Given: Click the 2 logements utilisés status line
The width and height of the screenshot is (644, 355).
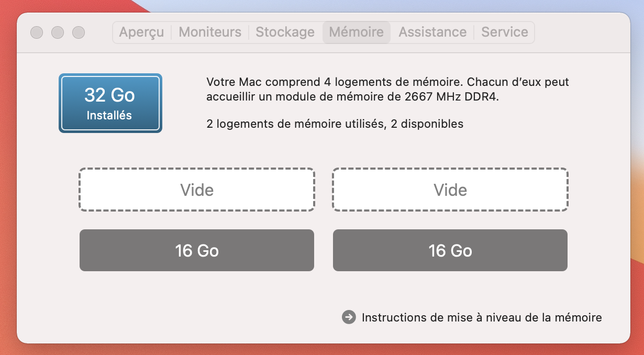Looking at the screenshot, I should tap(335, 124).
